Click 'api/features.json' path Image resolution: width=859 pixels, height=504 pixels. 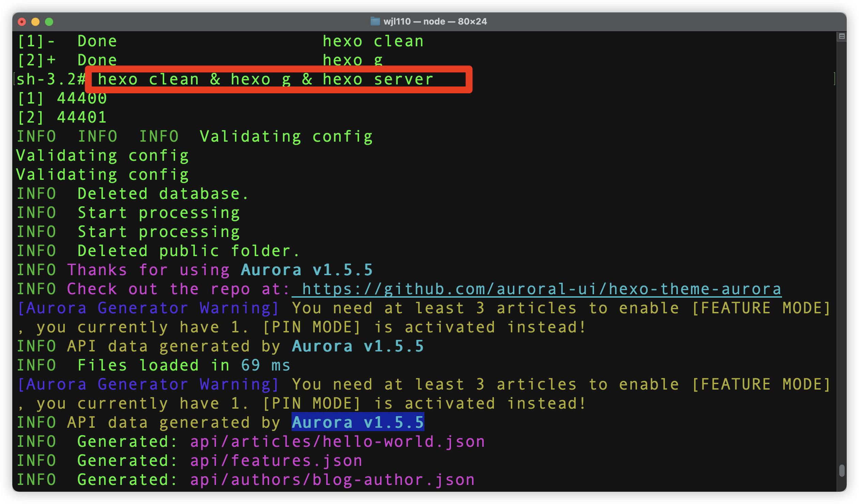276,461
